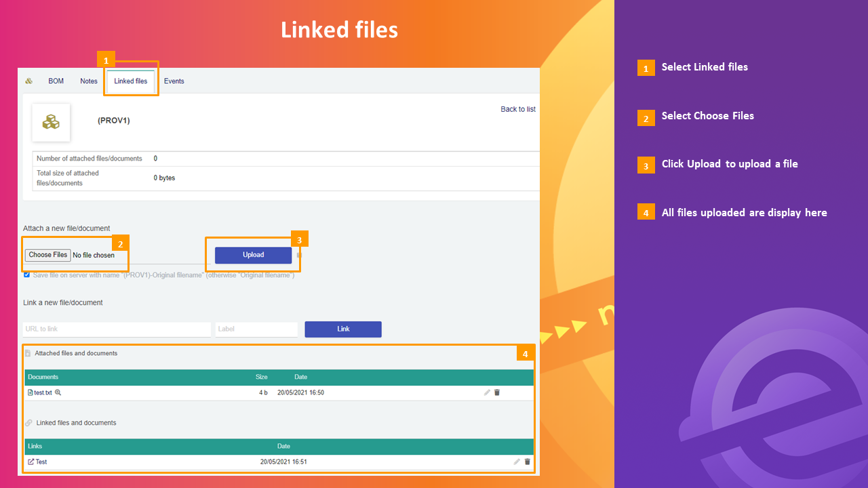868x488 pixels.
Task: Edit test.txt using the pencil icon
Action: tap(486, 392)
